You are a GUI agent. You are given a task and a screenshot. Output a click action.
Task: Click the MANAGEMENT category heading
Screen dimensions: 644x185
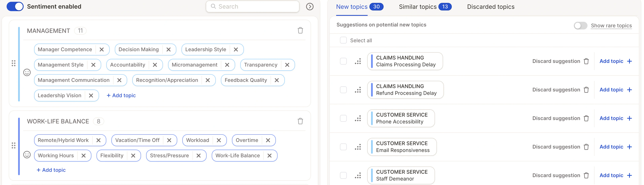click(49, 31)
